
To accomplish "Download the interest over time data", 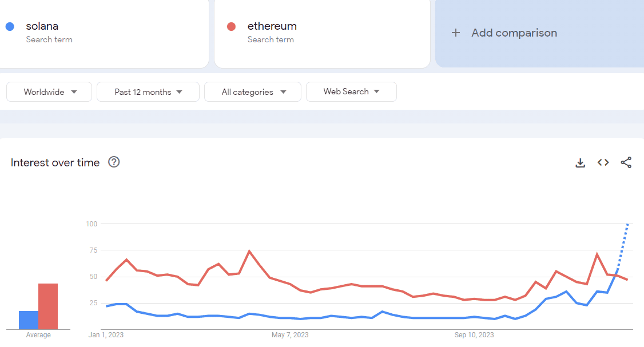I will click(x=580, y=163).
